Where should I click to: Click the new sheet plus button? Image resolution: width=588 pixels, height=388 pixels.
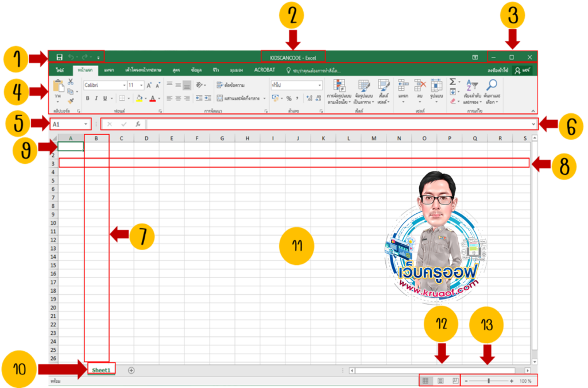tap(131, 370)
